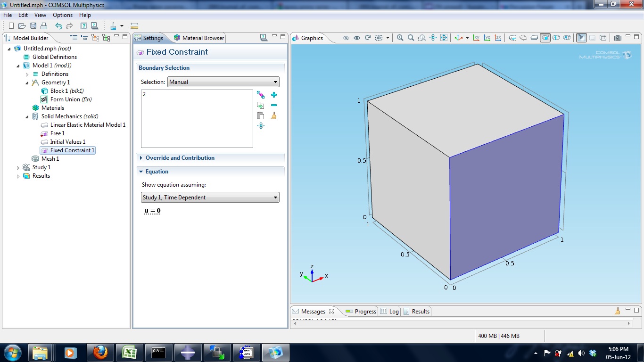
Task: Open the Selection Manual dropdown
Action: [x=223, y=82]
